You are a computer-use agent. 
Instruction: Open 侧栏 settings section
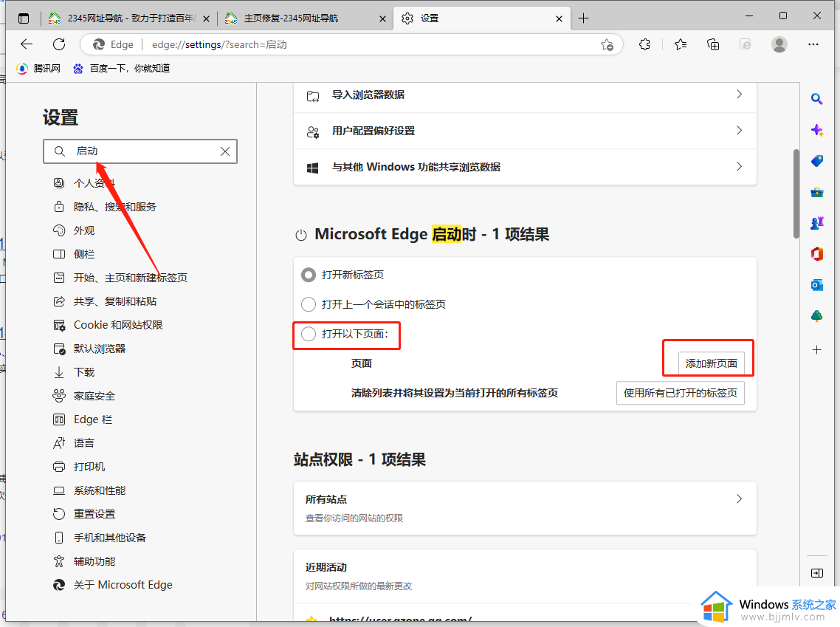74,254
